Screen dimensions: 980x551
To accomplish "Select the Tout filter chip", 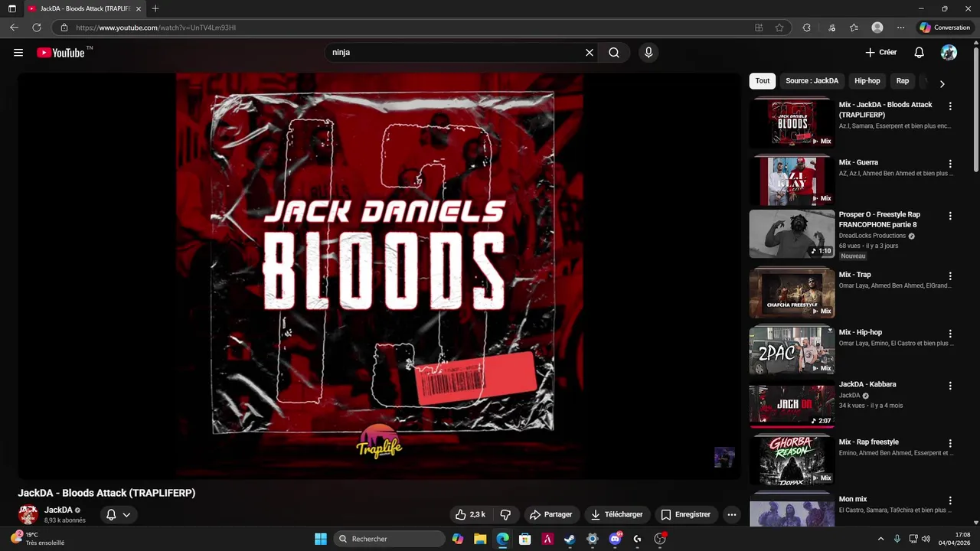I will point(763,80).
